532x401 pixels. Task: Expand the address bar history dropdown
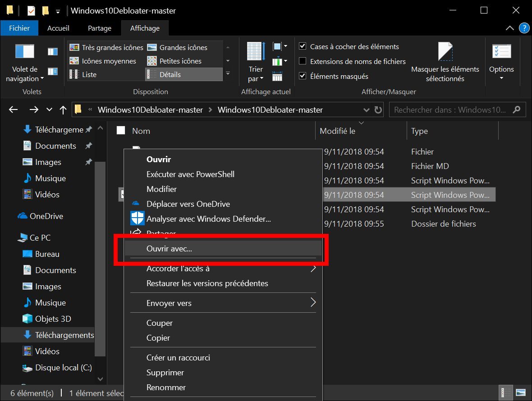[367, 110]
